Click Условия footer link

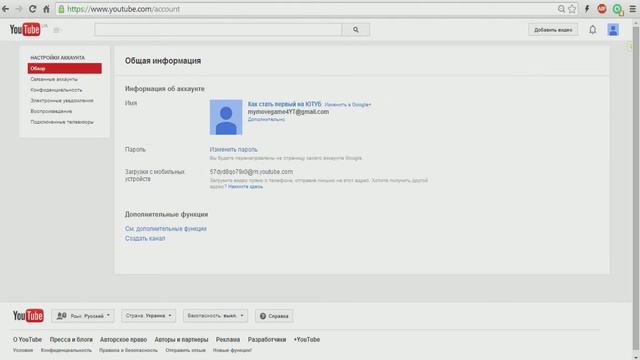[x=23, y=350]
